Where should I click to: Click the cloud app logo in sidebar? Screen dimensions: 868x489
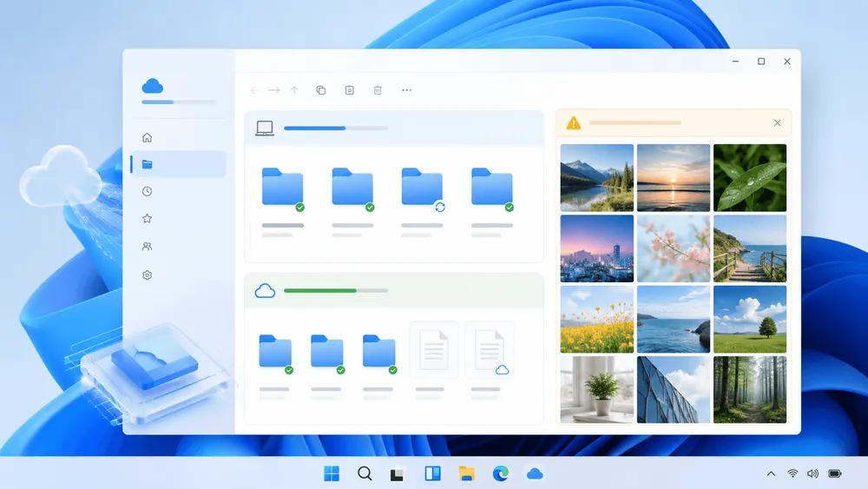152,86
